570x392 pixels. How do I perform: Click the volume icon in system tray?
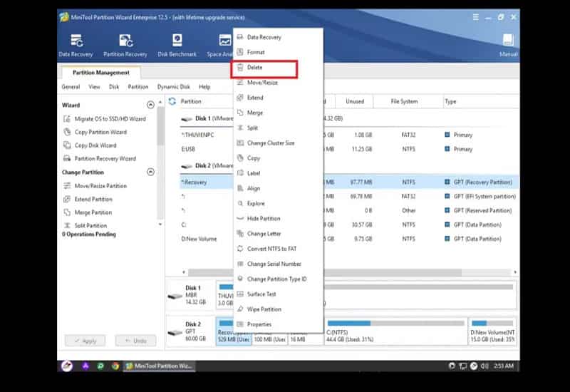(484, 366)
